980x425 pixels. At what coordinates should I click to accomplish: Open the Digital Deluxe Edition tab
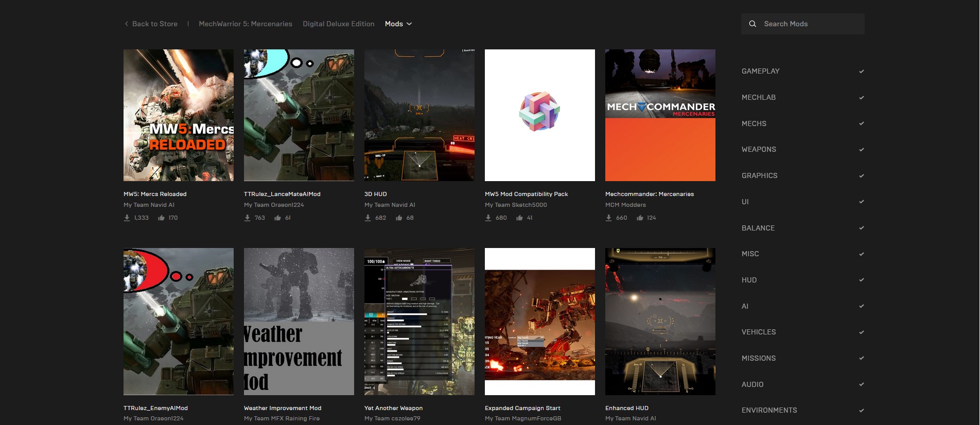pos(339,24)
